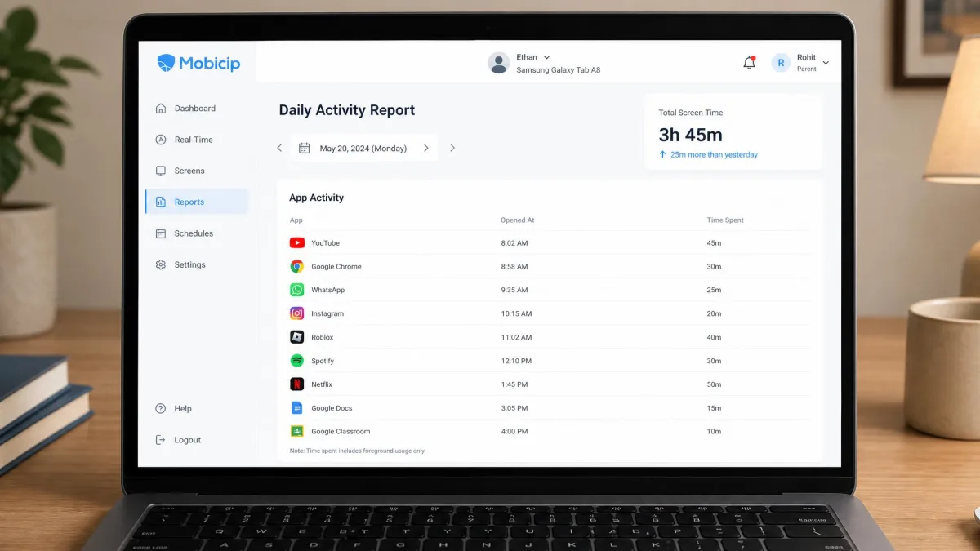The image size is (980, 551).
Task: Advance date with arrow inside date box
Action: (425, 148)
